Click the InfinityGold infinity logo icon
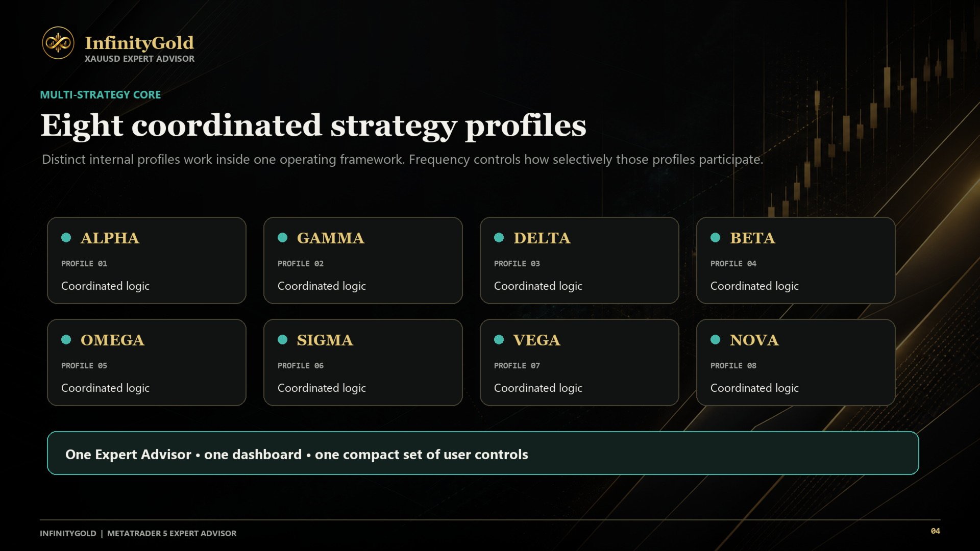The width and height of the screenshot is (980, 551). 58,43
